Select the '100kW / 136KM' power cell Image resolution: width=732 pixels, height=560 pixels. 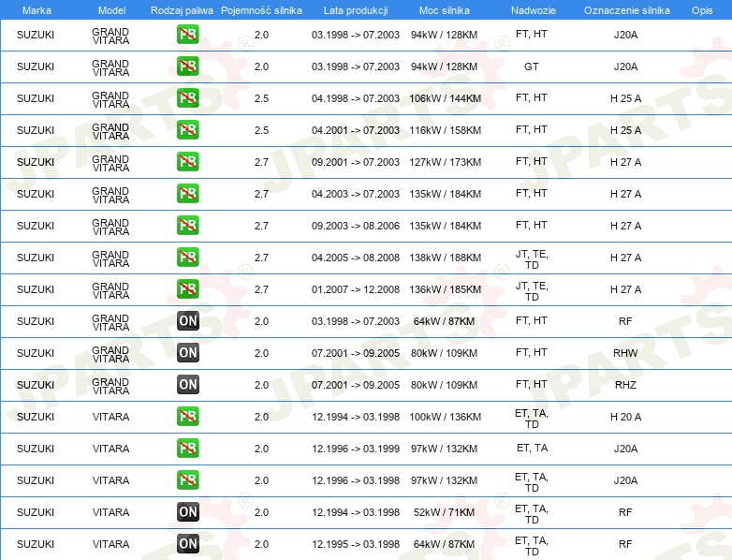click(445, 417)
